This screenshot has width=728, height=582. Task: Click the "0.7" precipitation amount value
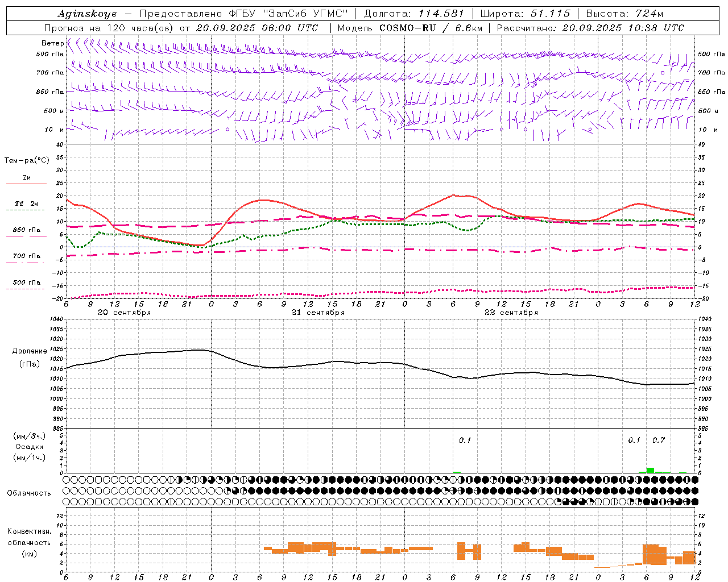659,440
